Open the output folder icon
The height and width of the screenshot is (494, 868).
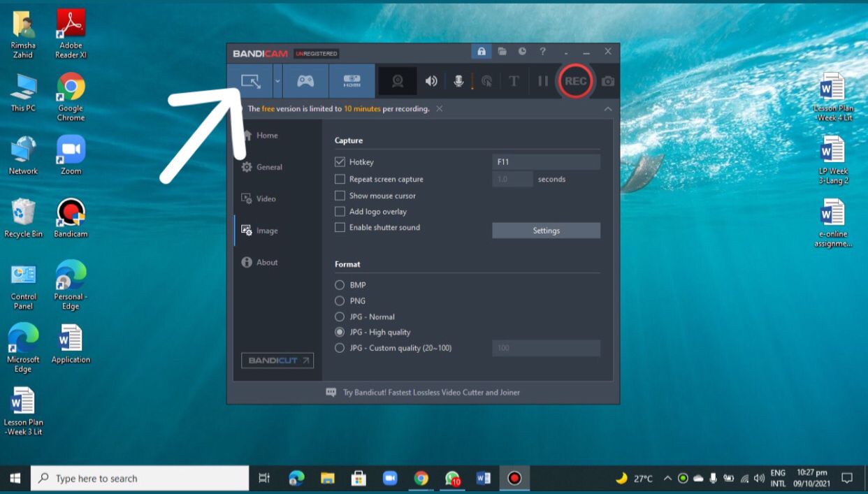click(502, 52)
